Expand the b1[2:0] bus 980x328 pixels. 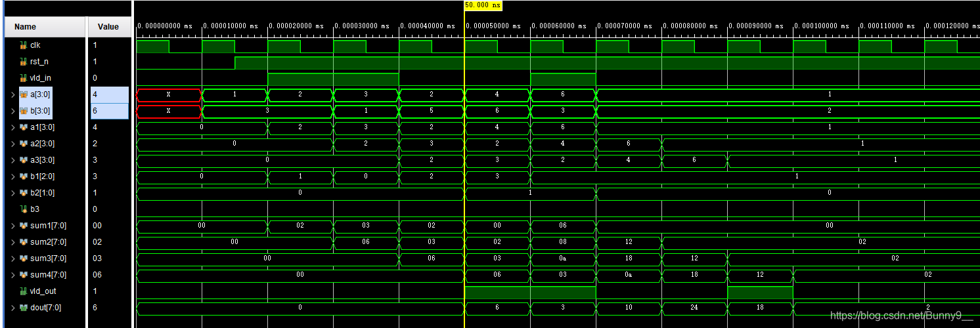tap(12, 176)
